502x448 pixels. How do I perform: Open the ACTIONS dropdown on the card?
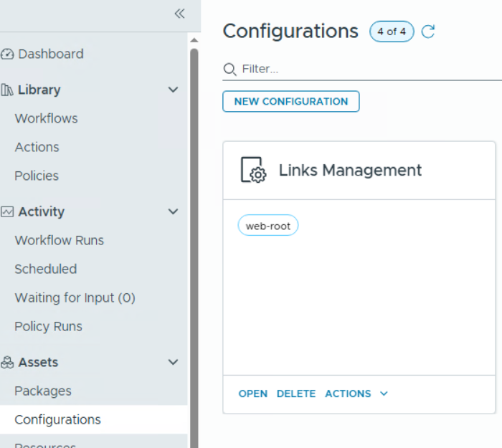pyautogui.click(x=356, y=394)
